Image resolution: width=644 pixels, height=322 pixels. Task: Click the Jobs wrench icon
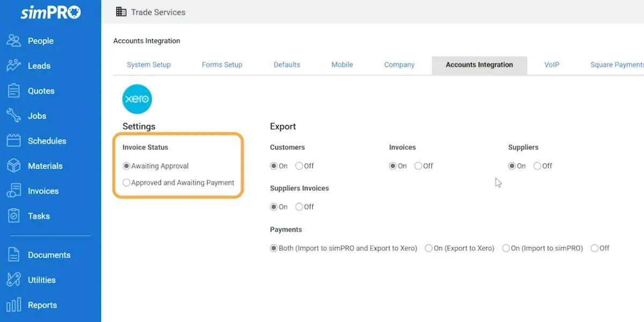(13, 116)
